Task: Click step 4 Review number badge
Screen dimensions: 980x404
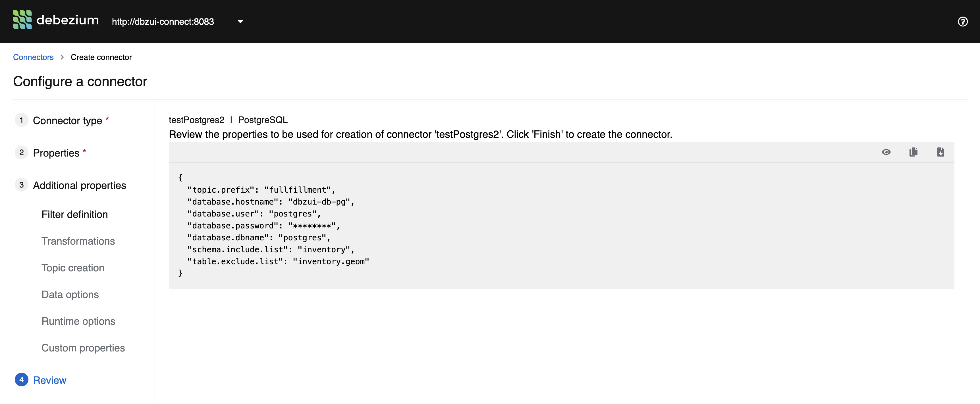Action: (21, 380)
